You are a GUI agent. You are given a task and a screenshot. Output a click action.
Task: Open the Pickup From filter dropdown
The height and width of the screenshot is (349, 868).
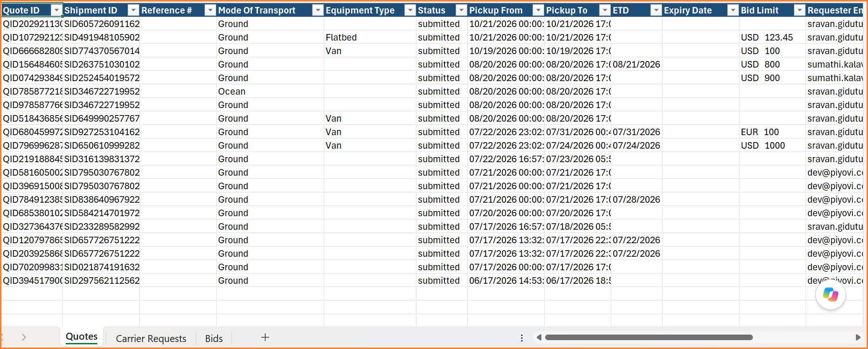(x=538, y=10)
